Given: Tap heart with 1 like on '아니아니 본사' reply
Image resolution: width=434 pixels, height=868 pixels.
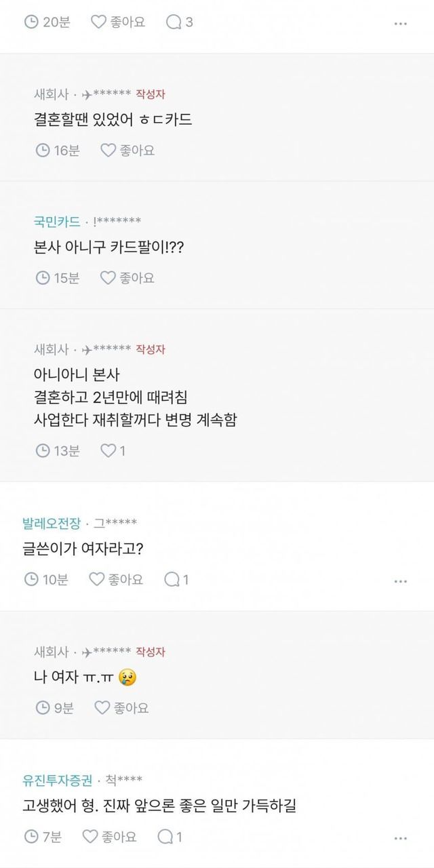Looking at the screenshot, I should coord(113,450).
